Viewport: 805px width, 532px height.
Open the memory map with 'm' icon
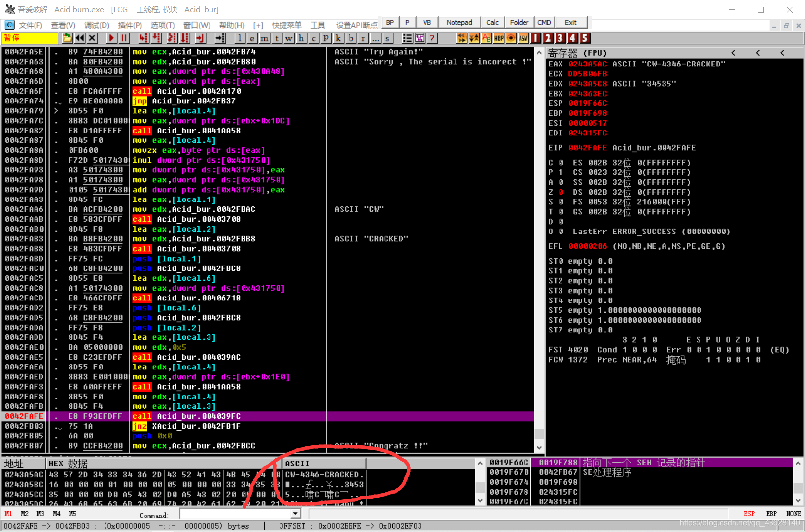(x=264, y=38)
